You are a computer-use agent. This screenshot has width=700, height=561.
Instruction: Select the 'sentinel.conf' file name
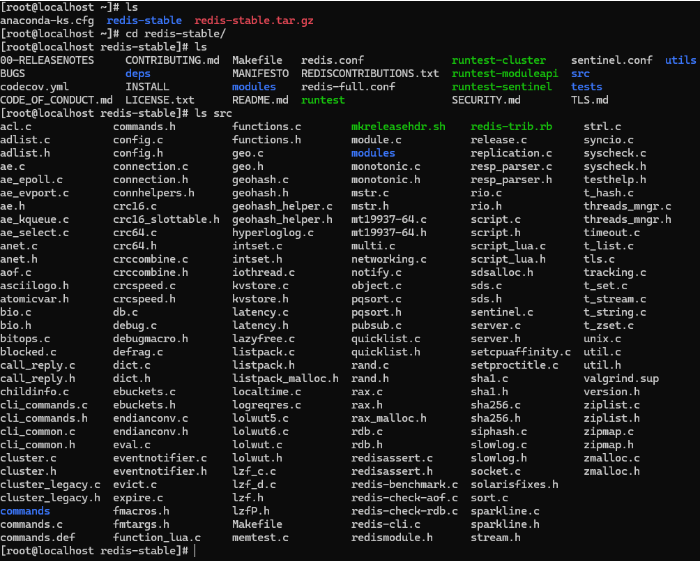[x=612, y=60]
